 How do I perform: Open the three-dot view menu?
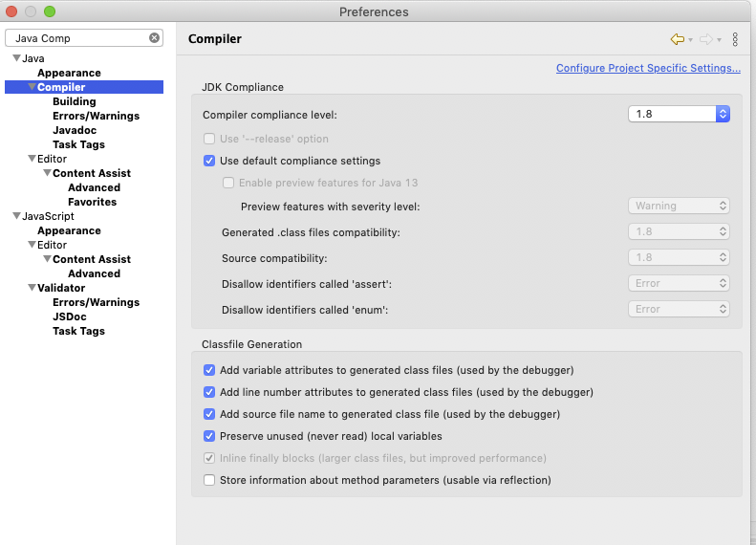tap(735, 39)
